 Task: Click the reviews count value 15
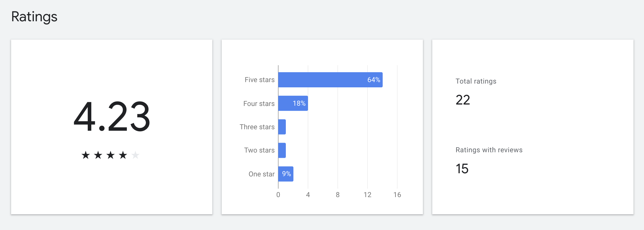462,169
